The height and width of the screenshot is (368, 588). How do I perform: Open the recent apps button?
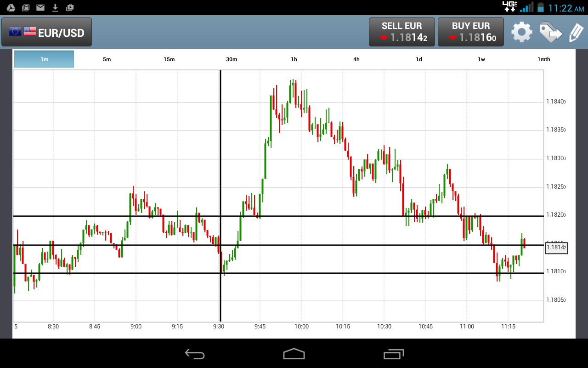(394, 354)
